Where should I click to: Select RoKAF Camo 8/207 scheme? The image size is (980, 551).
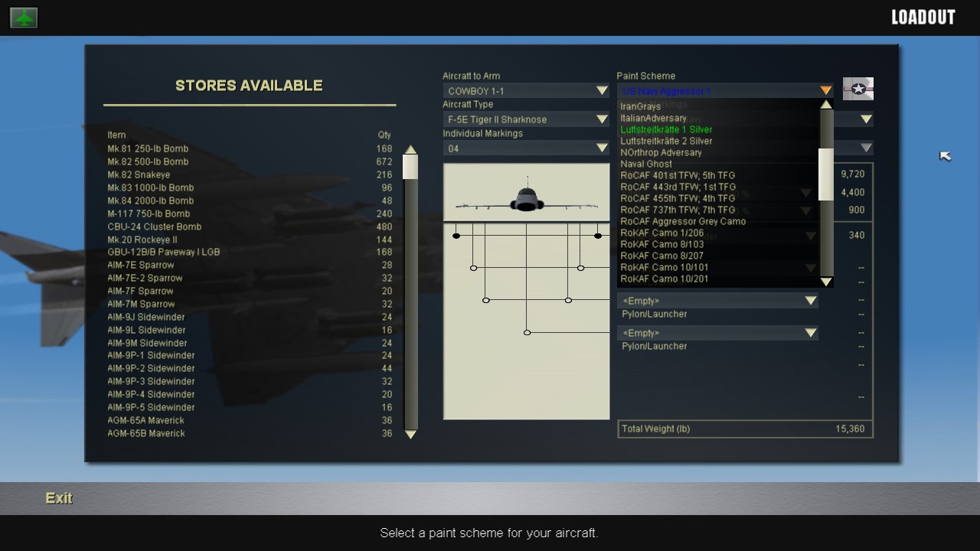662,256
